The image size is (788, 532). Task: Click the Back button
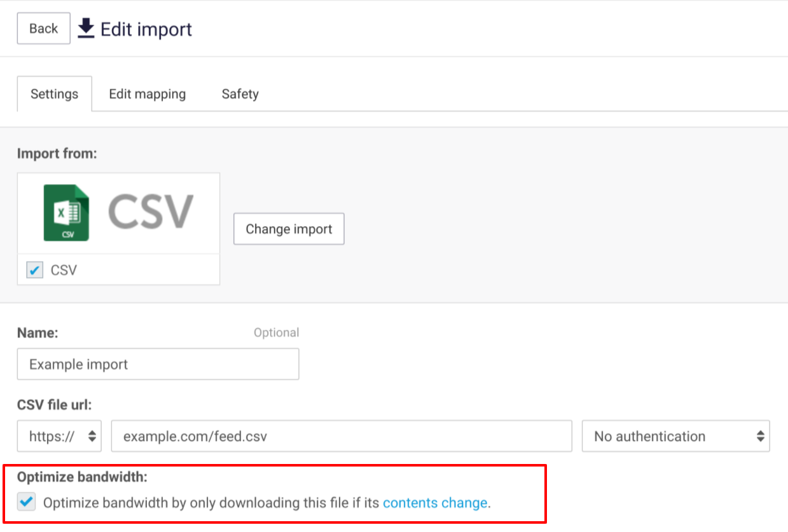pyautogui.click(x=43, y=29)
